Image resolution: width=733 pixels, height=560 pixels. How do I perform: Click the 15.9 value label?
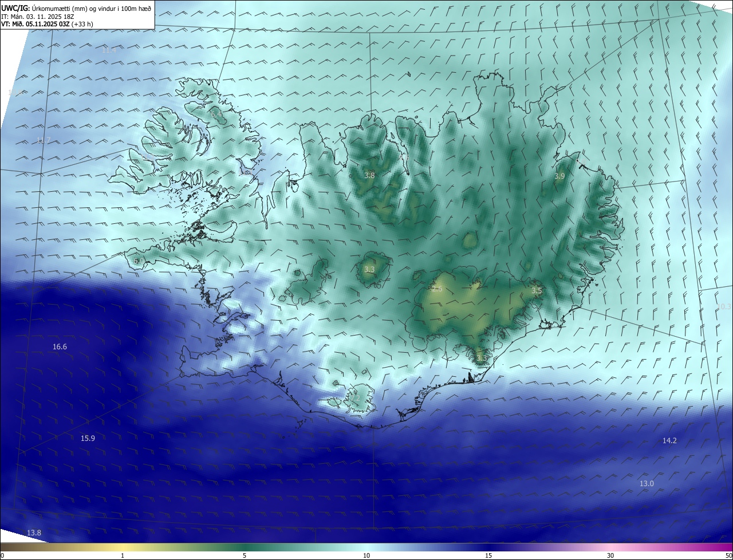coord(88,439)
